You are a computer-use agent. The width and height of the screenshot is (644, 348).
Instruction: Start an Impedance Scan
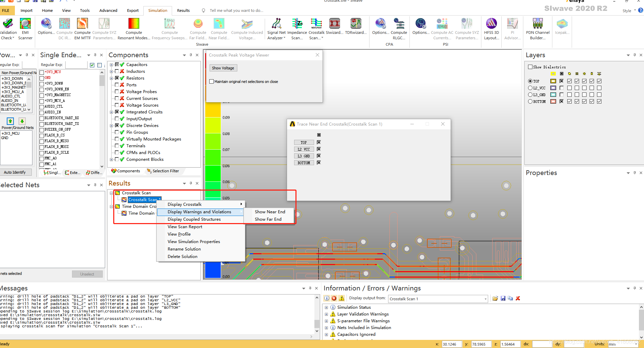(x=297, y=29)
